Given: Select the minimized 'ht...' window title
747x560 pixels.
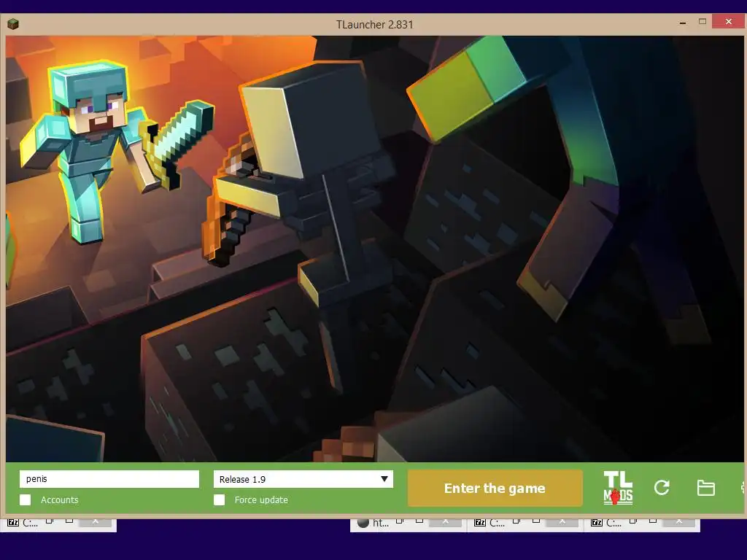Looking at the screenshot, I should click(x=381, y=523).
